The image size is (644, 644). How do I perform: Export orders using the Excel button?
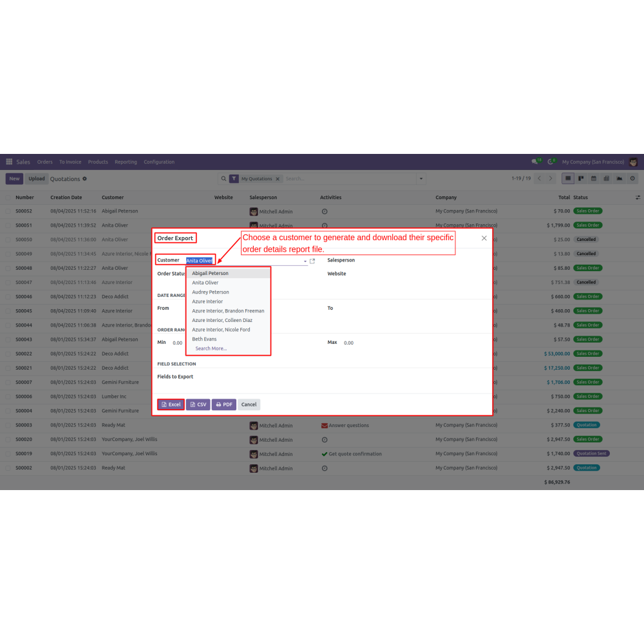(x=171, y=404)
